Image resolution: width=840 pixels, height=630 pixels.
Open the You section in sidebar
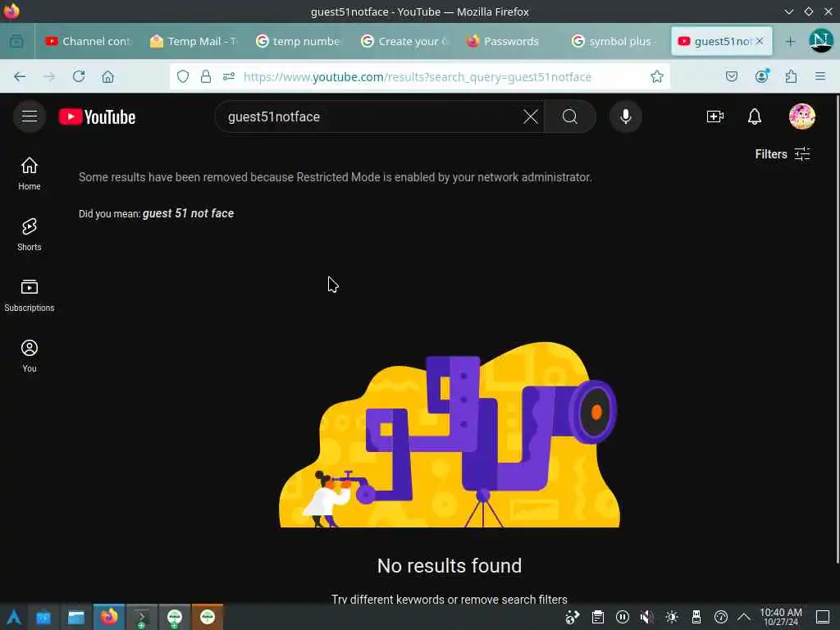[x=30, y=356]
